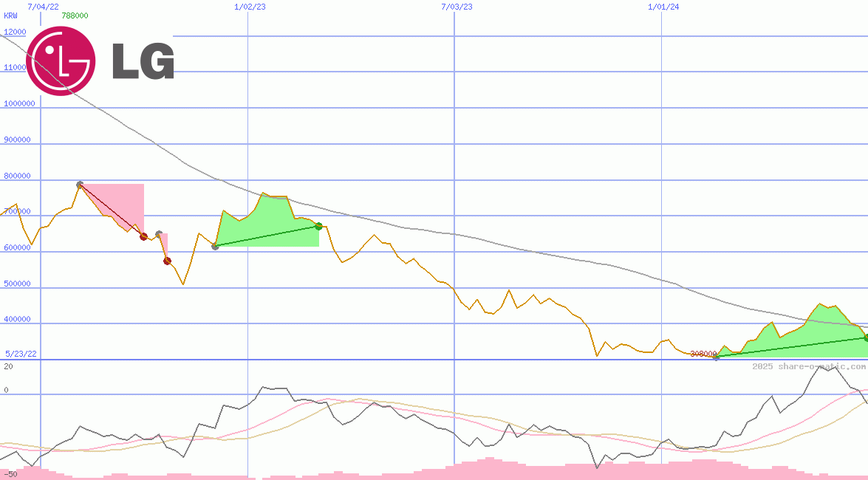Click the 600000 price axis label
The image size is (868, 480).
pos(17,247)
